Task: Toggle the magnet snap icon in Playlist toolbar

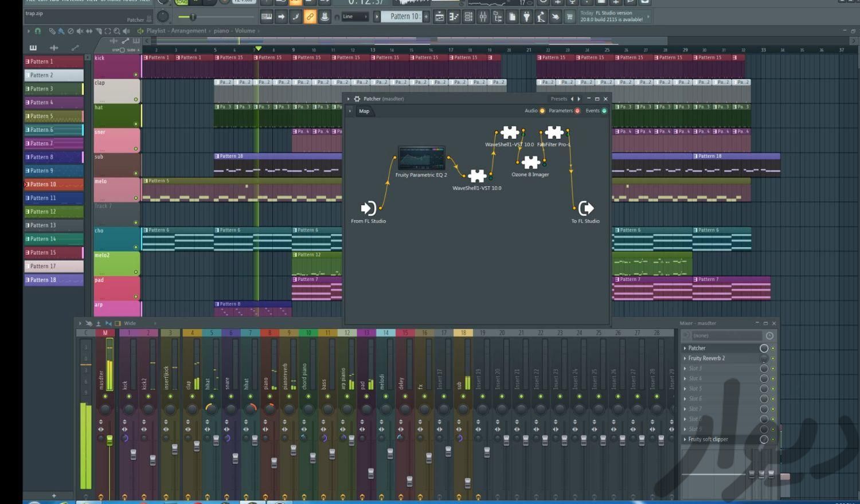Action: pyautogui.click(x=38, y=31)
